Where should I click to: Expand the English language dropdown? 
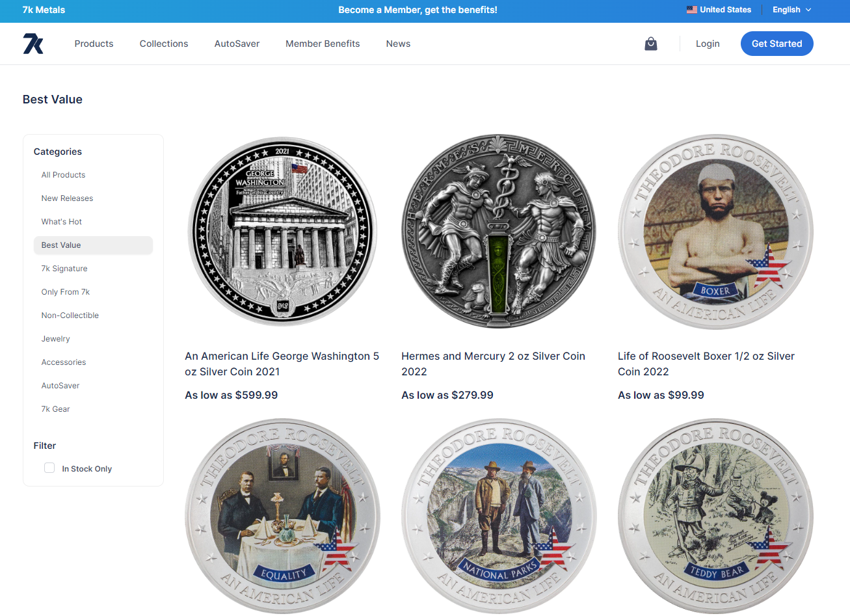pos(791,10)
